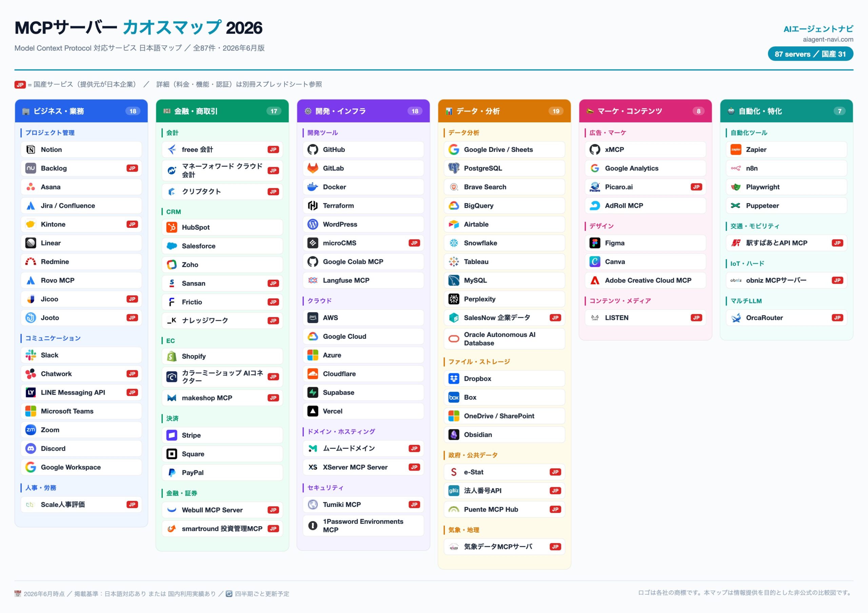Image resolution: width=868 pixels, height=613 pixels.
Task: Click the Vercel triangle icon
Action: 313,411
